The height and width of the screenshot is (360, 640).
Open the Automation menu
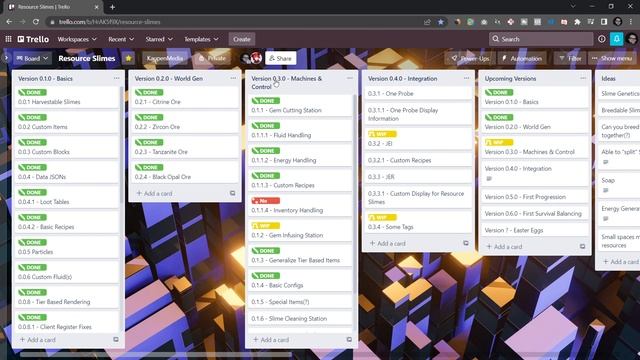(522, 58)
